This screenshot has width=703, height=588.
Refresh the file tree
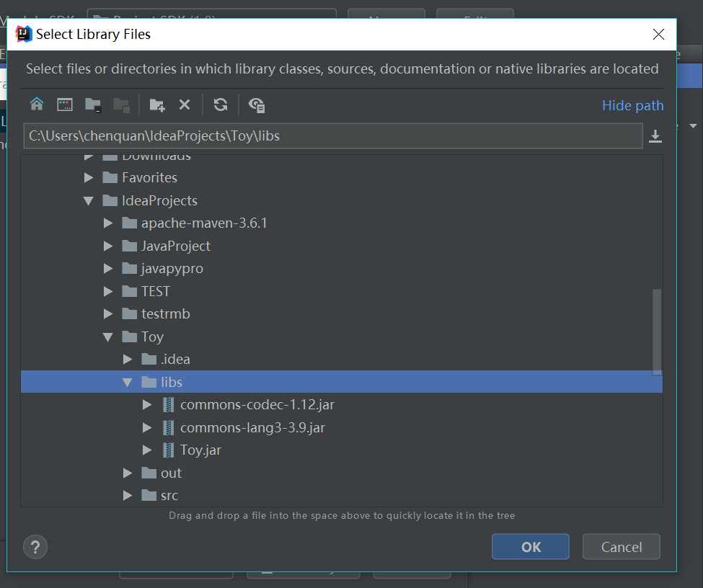(x=220, y=104)
